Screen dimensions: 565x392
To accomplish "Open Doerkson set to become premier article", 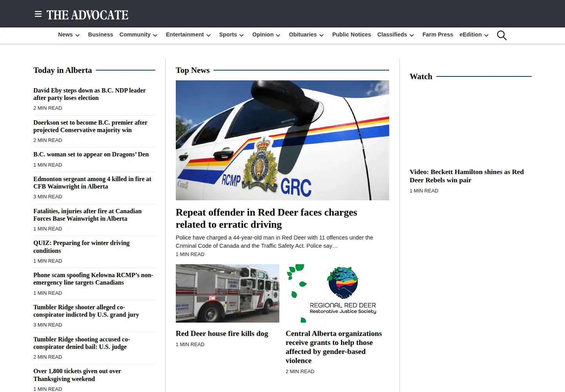I will pos(90,126).
